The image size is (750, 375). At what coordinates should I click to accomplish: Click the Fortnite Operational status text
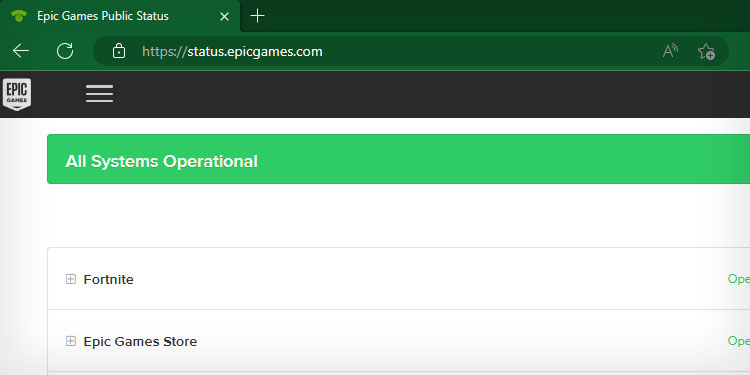click(739, 279)
